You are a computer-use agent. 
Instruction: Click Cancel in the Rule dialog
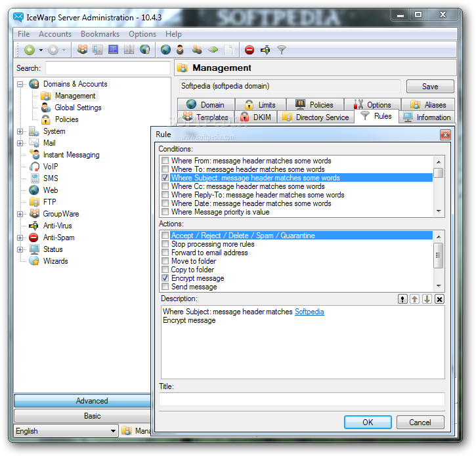click(x=420, y=423)
